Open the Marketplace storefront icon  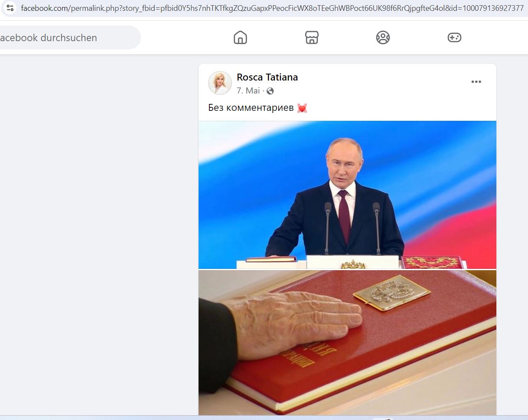312,38
